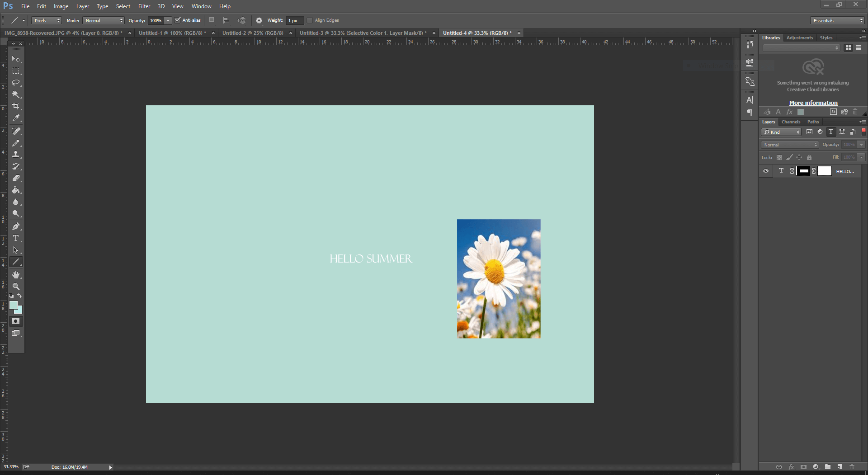The height and width of the screenshot is (475, 868).
Task: Open the Essentials workspace dropdown
Action: [x=837, y=20]
